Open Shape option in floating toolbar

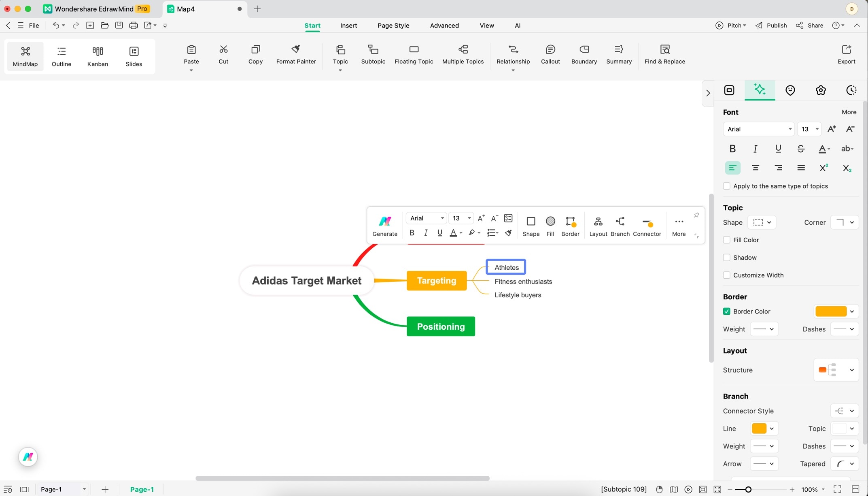click(531, 226)
